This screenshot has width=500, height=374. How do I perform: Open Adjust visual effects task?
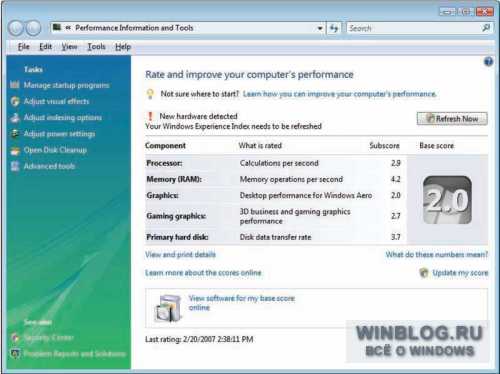[x=56, y=101]
